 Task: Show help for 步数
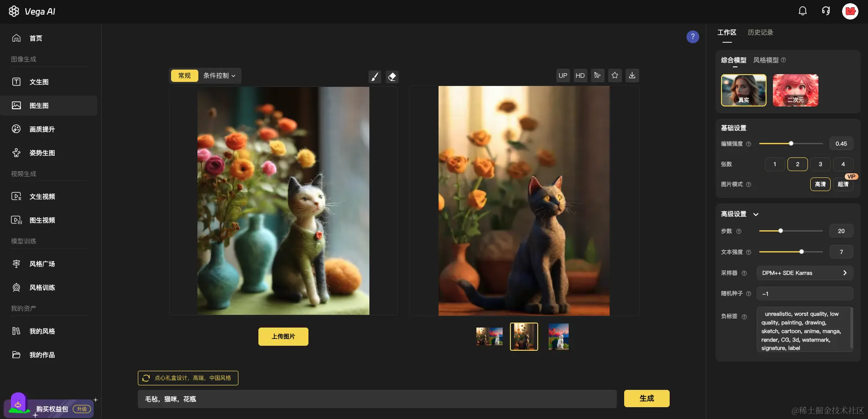coord(739,231)
